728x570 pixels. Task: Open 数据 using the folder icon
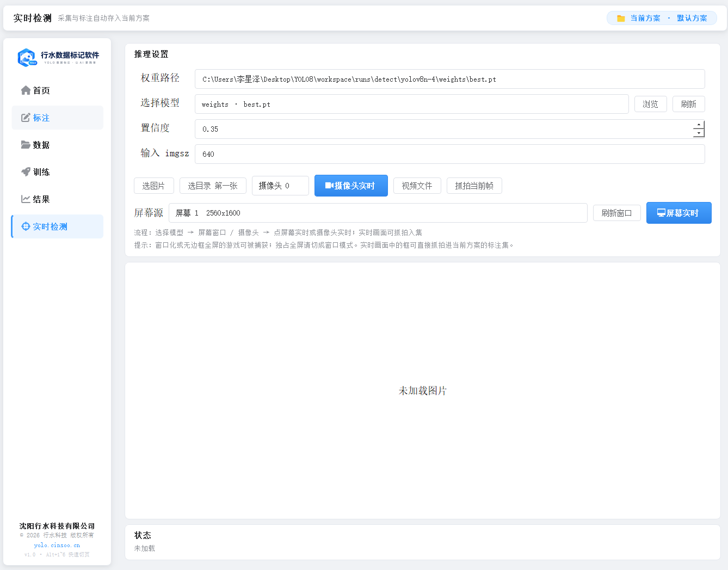pos(26,145)
